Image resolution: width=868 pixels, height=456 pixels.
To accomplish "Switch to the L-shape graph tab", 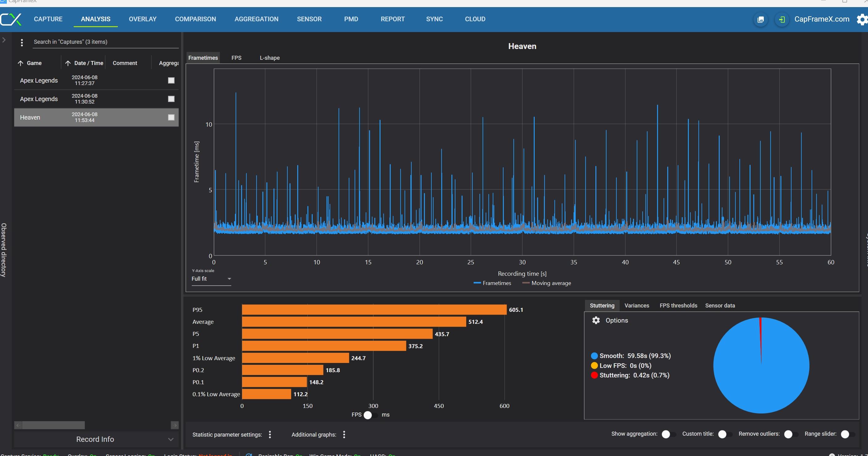I will pyautogui.click(x=269, y=58).
